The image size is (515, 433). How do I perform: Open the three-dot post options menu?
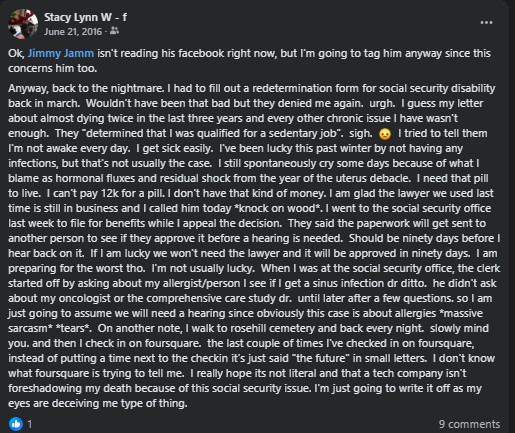[486, 23]
